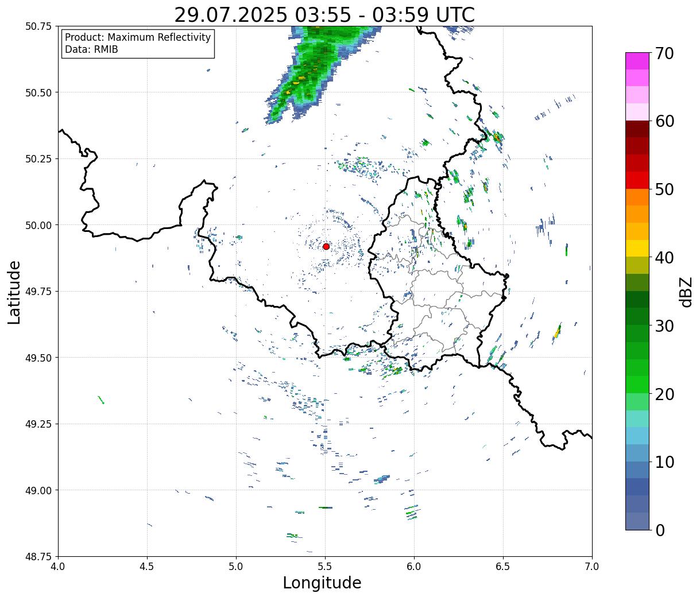Click the 50.00 latitude tick label
Image resolution: width=700 pixels, height=597 pixels.
click(38, 225)
